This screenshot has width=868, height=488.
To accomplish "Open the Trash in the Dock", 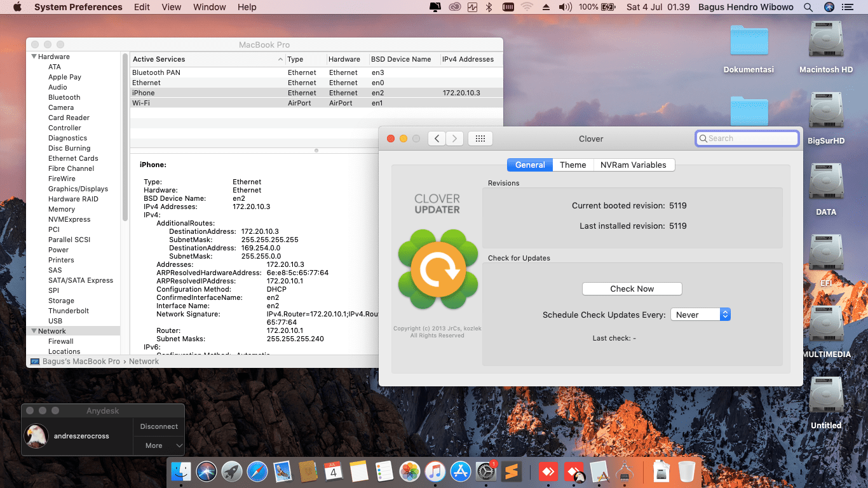I will pyautogui.click(x=688, y=471).
